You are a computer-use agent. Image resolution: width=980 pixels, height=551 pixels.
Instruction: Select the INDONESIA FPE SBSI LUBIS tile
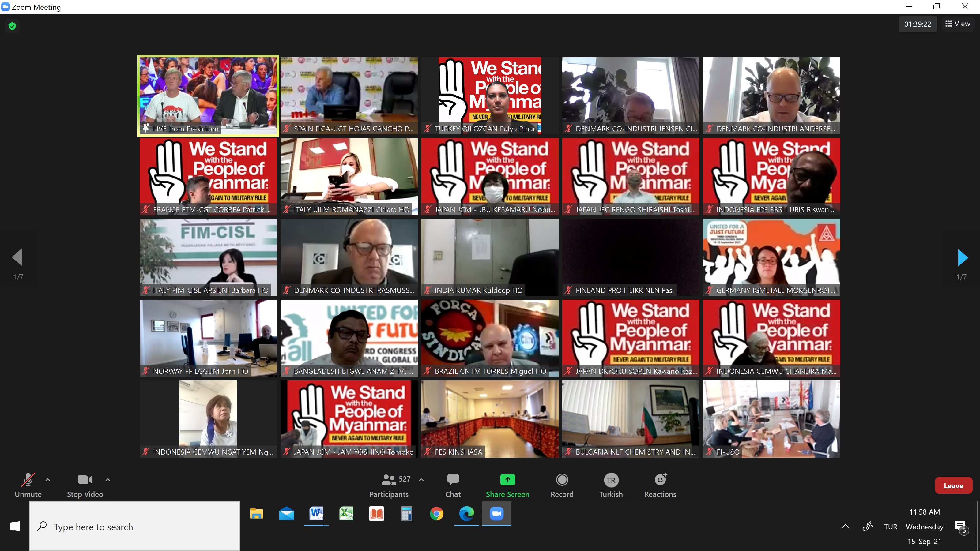[771, 176]
